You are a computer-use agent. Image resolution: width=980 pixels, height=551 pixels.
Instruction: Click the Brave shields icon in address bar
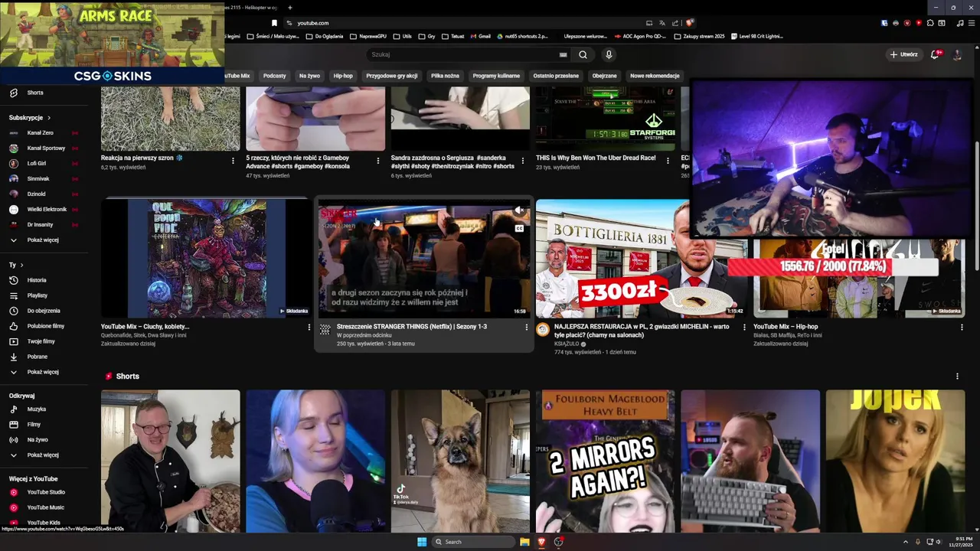[689, 23]
